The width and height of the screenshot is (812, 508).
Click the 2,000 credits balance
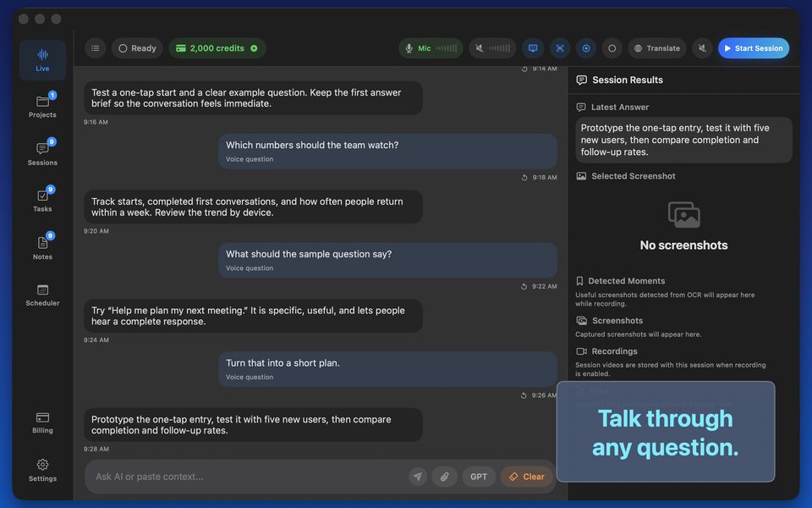[x=217, y=48]
